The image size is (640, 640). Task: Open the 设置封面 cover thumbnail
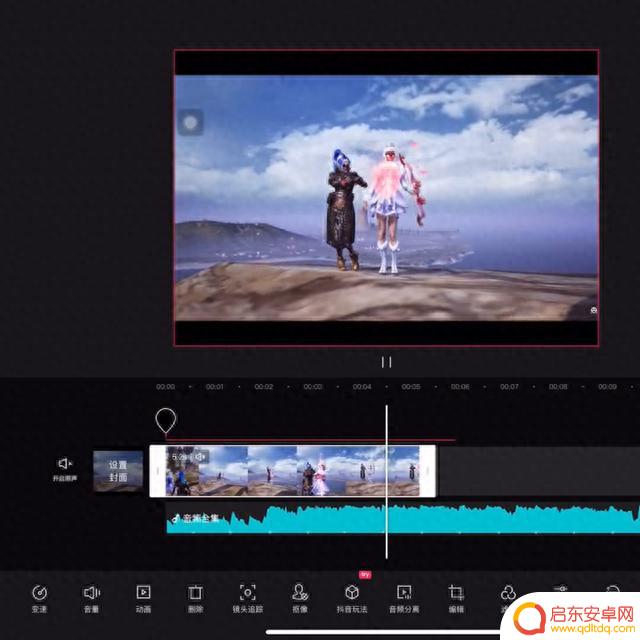click(118, 471)
